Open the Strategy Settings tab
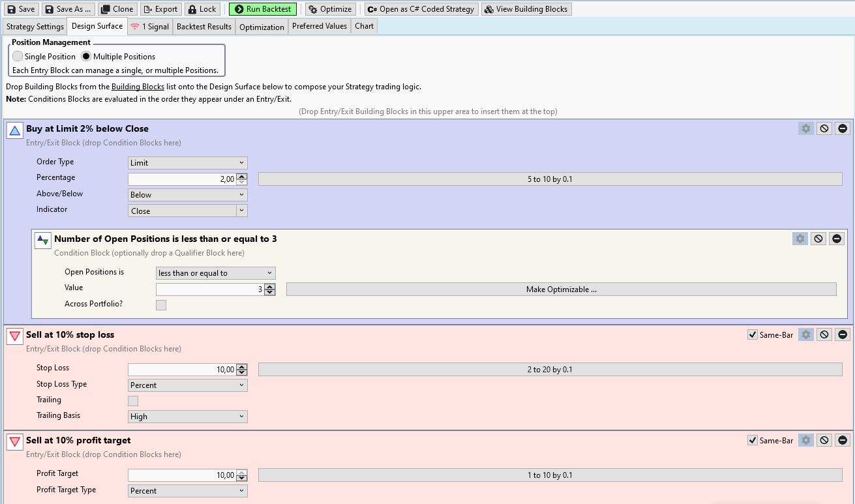 point(35,27)
